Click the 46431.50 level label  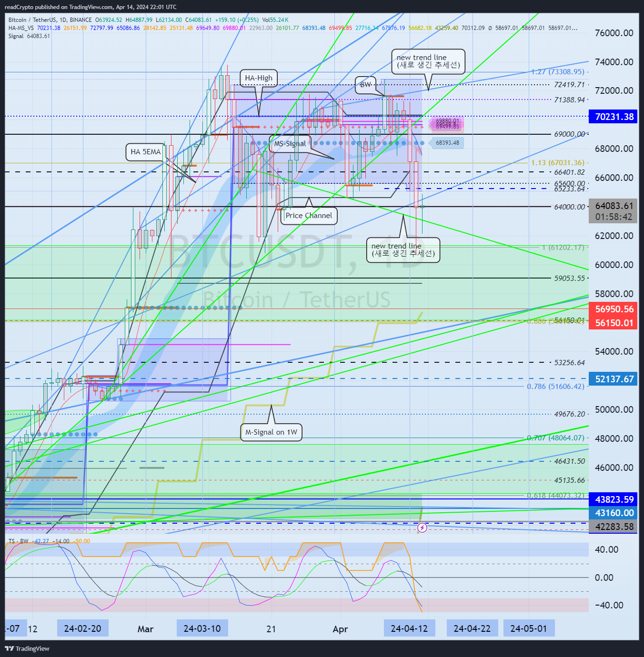[x=570, y=461]
